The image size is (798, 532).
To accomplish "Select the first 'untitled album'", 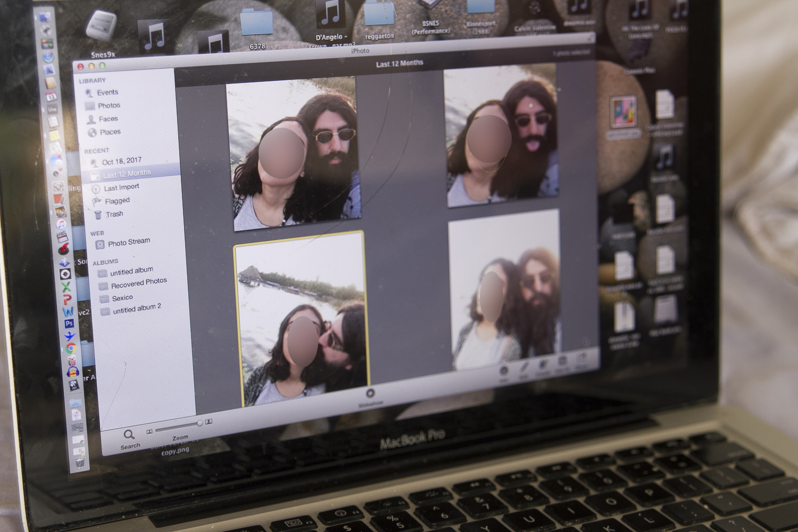I will tap(126, 272).
